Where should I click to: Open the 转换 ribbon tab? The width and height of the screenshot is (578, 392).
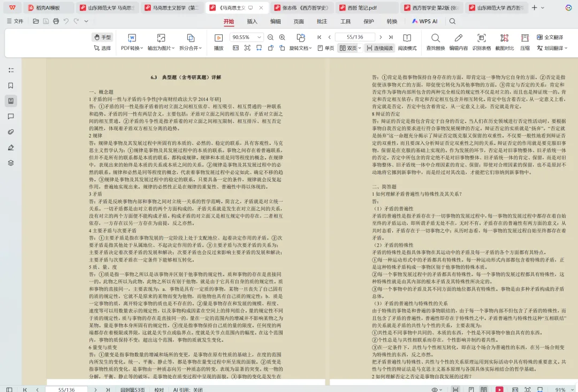(x=392, y=21)
